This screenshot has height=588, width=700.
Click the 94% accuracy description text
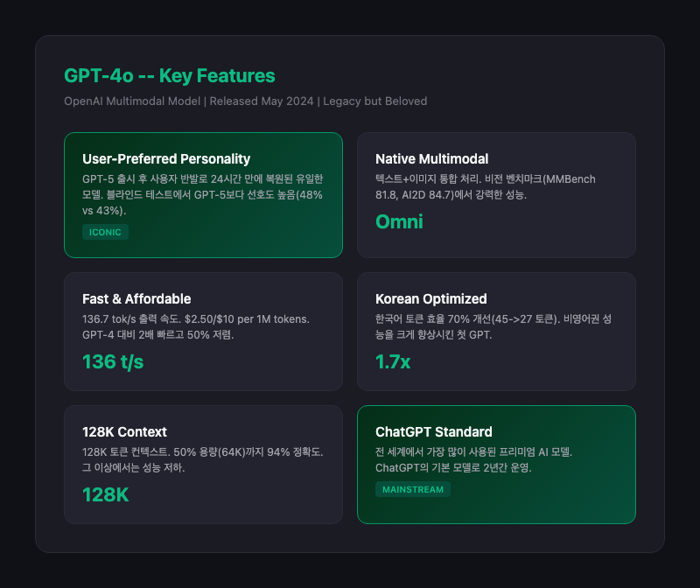click(x=203, y=459)
